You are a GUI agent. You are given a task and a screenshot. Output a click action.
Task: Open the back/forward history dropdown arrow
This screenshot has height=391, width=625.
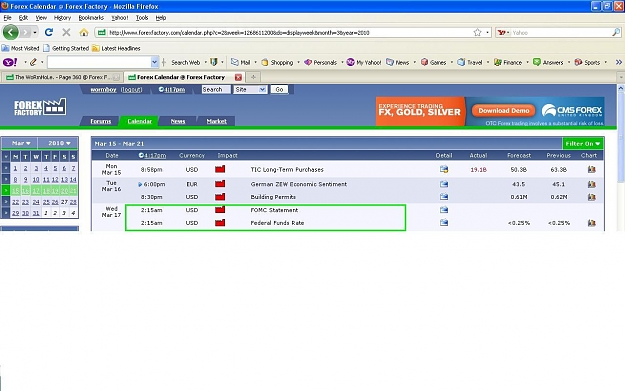point(35,32)
